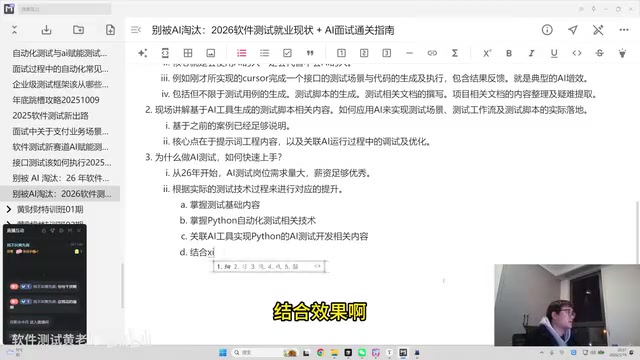The image size is (640, 360).
Task: Open note 面试过程中的自动化常见
Action: tap(60, 69)
